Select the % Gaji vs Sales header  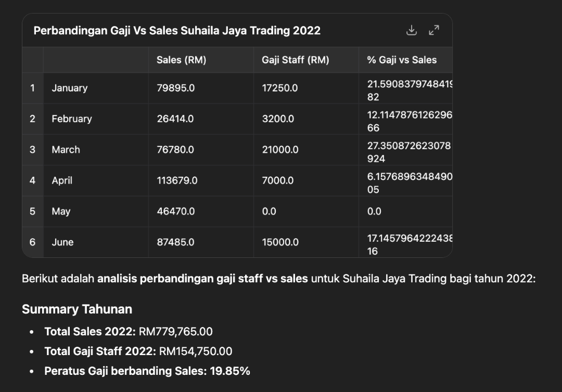pos(402,60)
